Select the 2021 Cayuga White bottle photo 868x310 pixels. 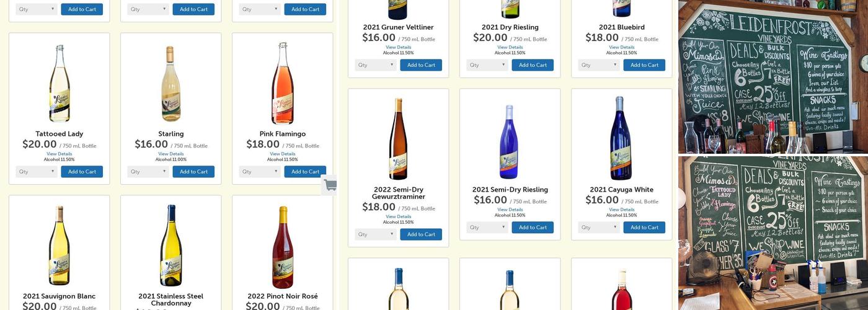[621, 138]
